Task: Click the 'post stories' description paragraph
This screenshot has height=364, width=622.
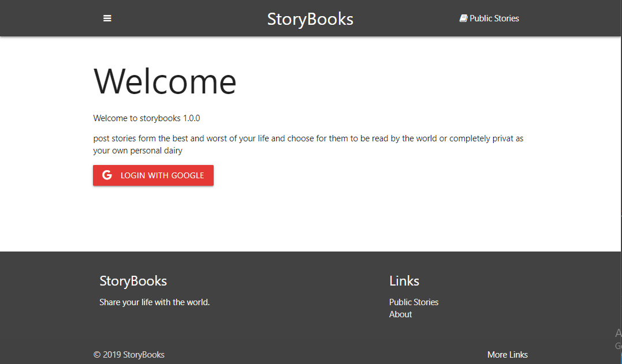Action: [308, 139]
